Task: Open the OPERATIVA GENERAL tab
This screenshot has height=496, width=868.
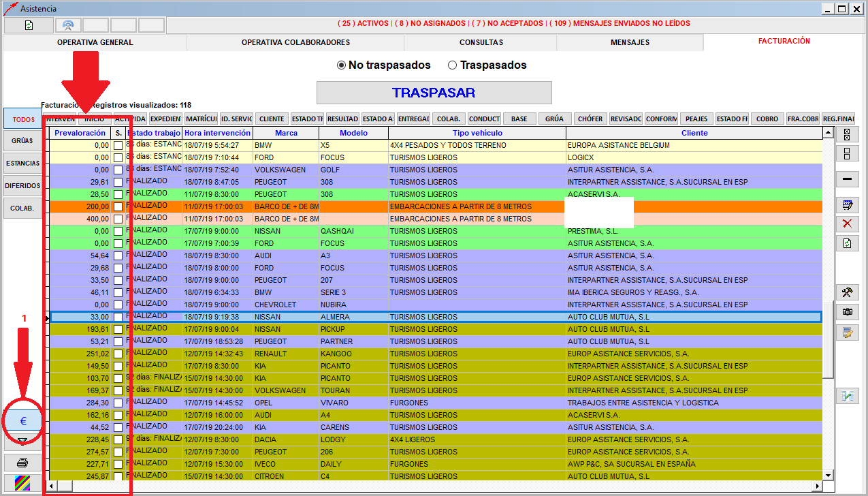Action: point(95,42)
